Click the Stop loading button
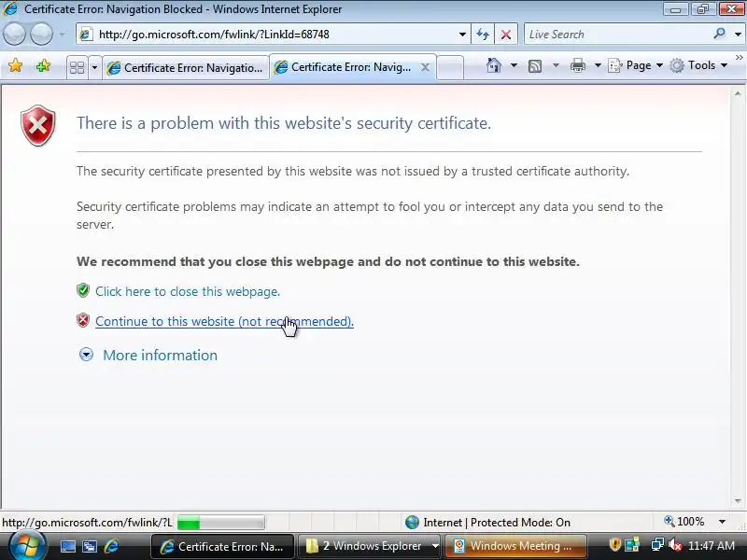 [506, 35]
